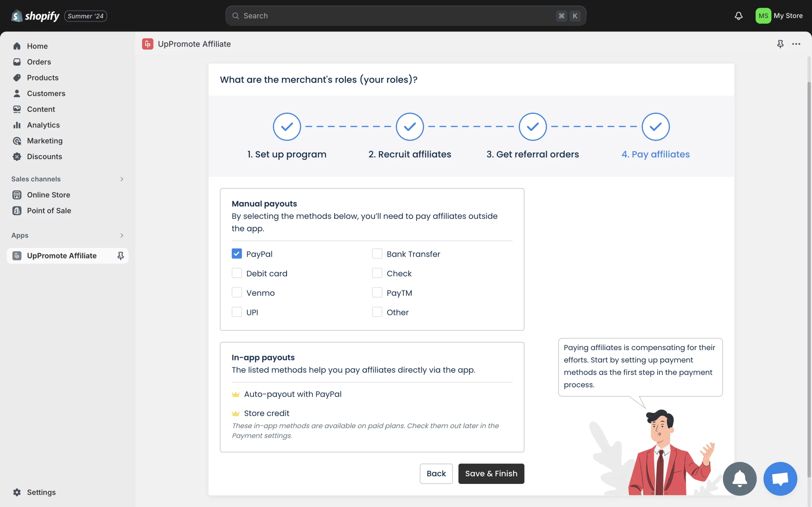Click the UpPromote Affiliate app icon
812x507 pixels.
(x=17, y=256)
